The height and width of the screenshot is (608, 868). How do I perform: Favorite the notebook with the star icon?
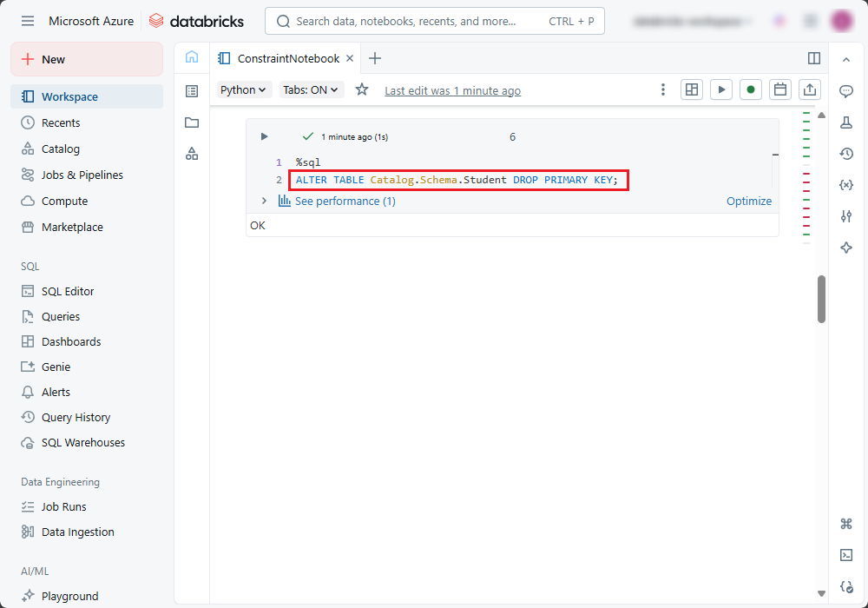[x=362, y=89]
